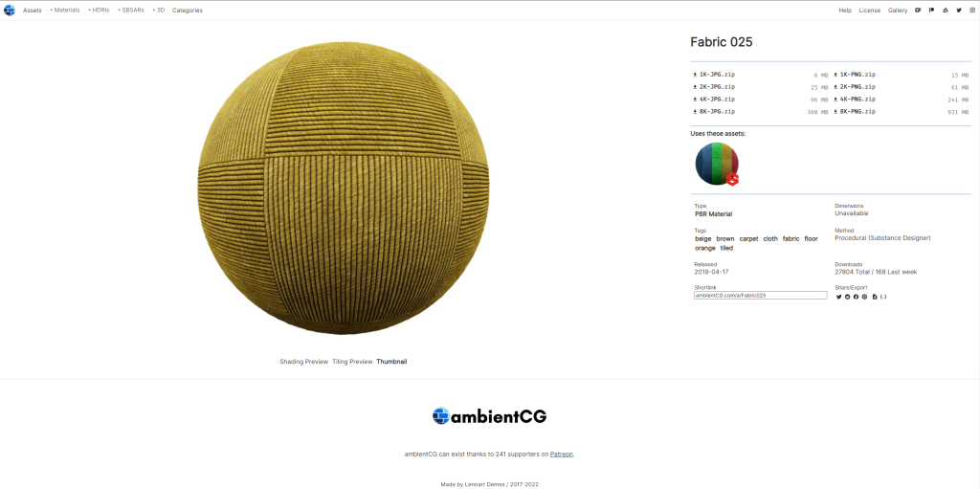The height and width of the screenshot is (489, 980).
Task: Share on Facebook under Share/Export
Action: pos(857,297)
